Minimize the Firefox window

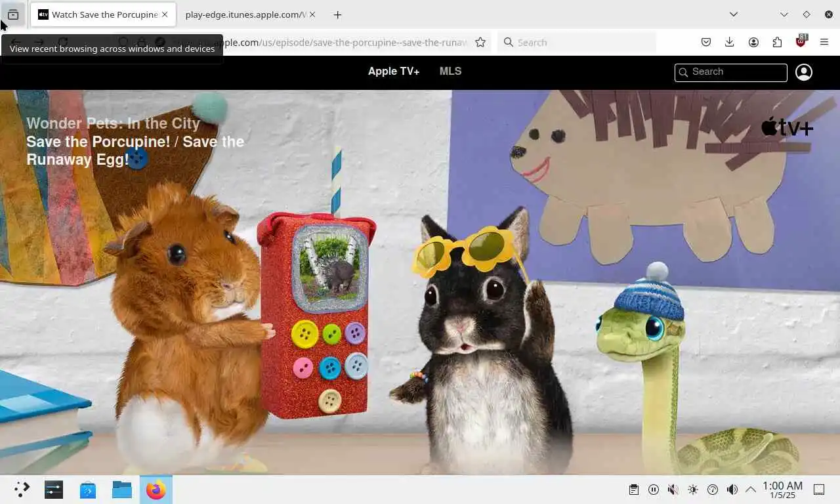784,14
